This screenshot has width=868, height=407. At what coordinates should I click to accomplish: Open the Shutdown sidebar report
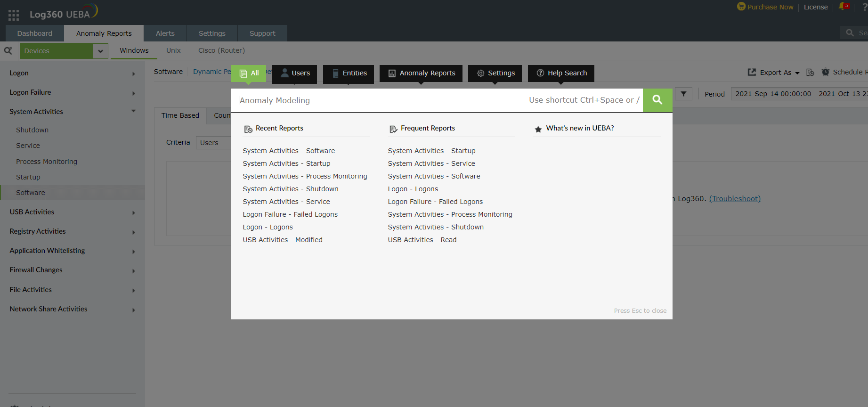pyautogui.click(x=32, y=130)
